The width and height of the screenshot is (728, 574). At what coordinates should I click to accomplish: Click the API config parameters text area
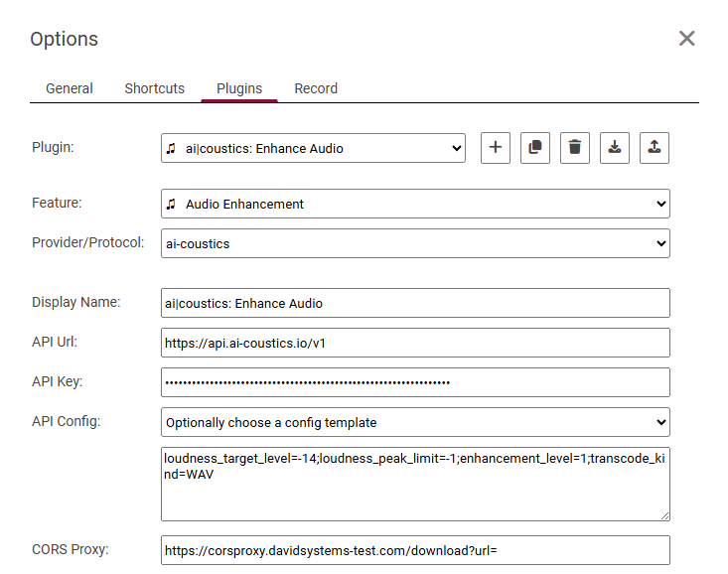click(415, 484)
